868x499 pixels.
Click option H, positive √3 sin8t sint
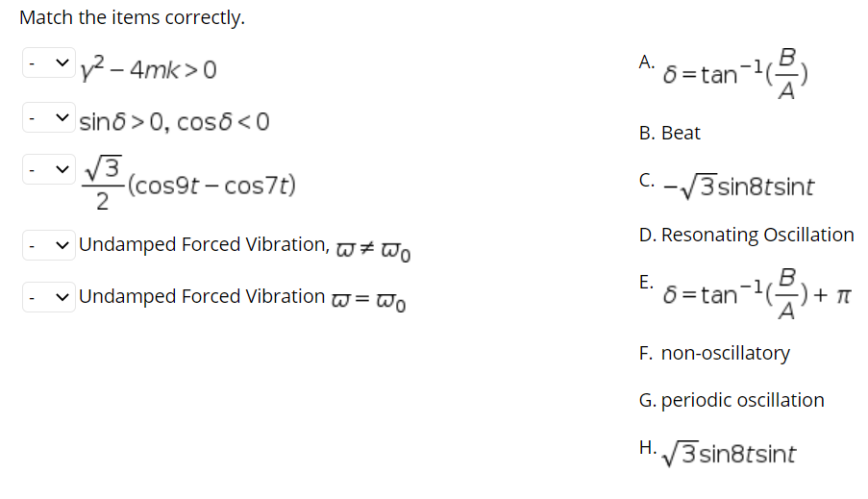(x=730, y=452)
